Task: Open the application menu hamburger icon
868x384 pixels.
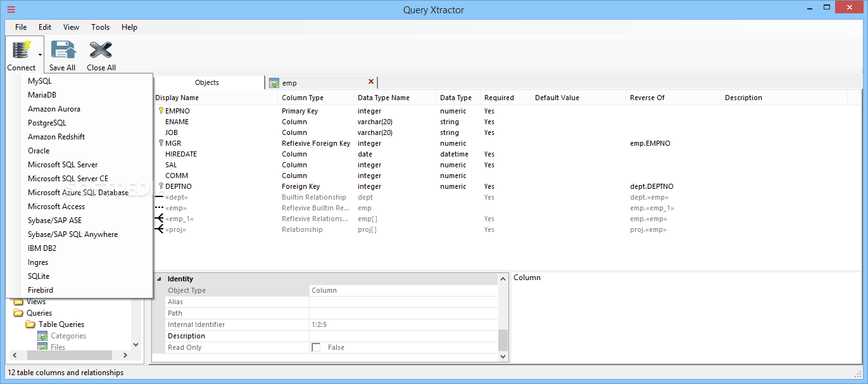Action: pyautogui.click(x=11, y=10)
